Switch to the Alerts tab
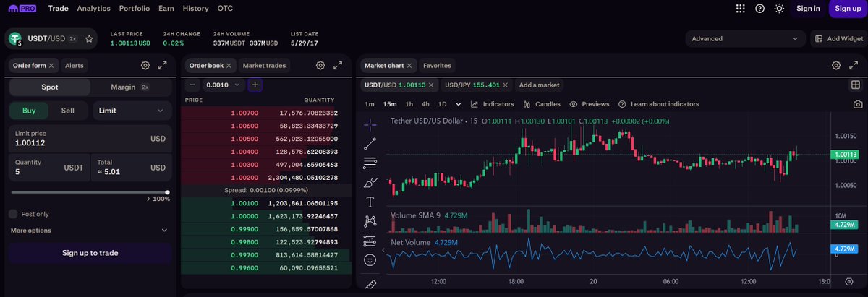This screenshot has height=297, width=868. (75, 66)
